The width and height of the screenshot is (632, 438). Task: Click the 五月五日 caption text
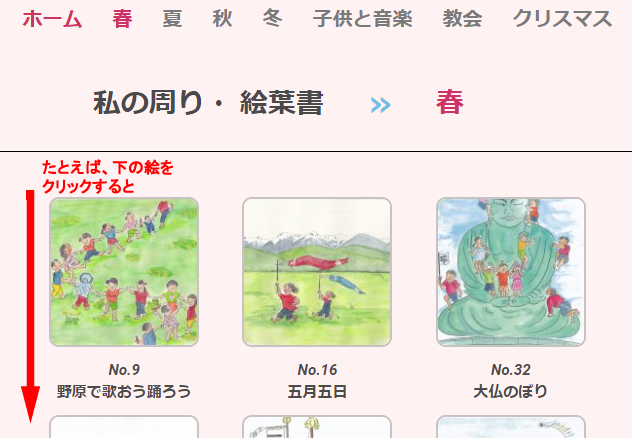pos(317,391)
